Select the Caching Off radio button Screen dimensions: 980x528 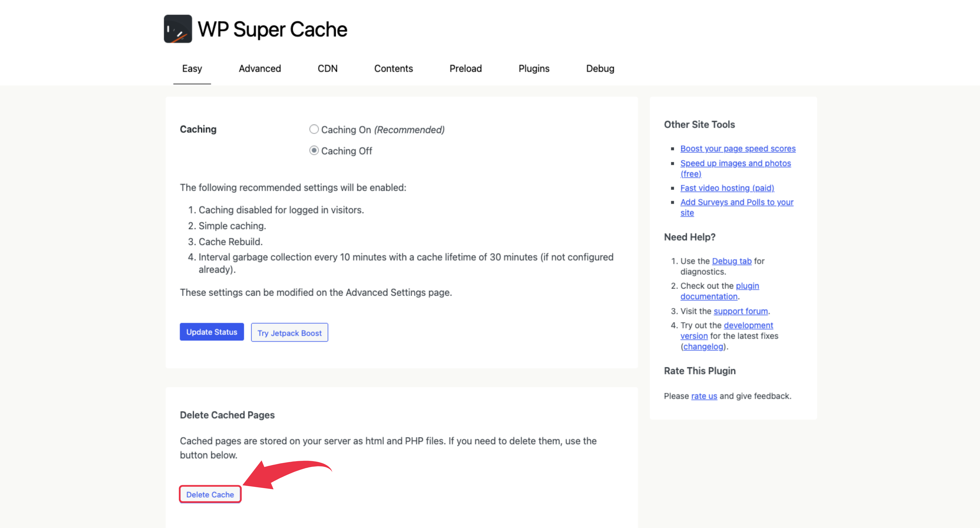[x=314, y=150]
